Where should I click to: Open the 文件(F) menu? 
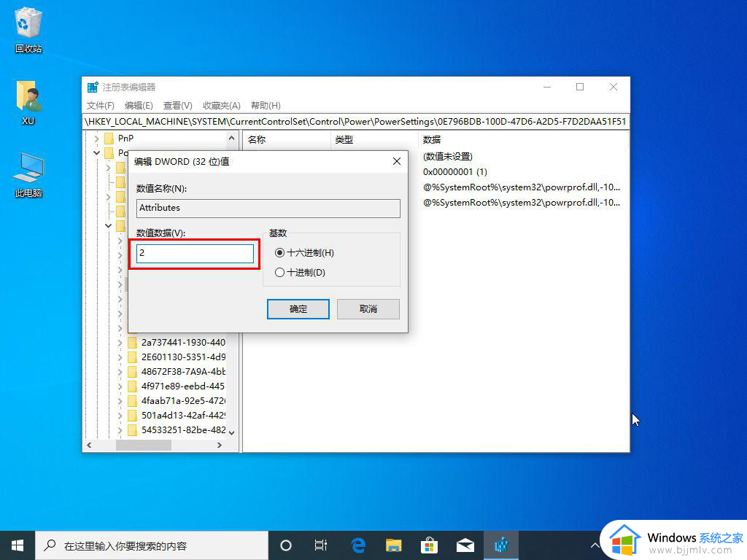point(101,105)
